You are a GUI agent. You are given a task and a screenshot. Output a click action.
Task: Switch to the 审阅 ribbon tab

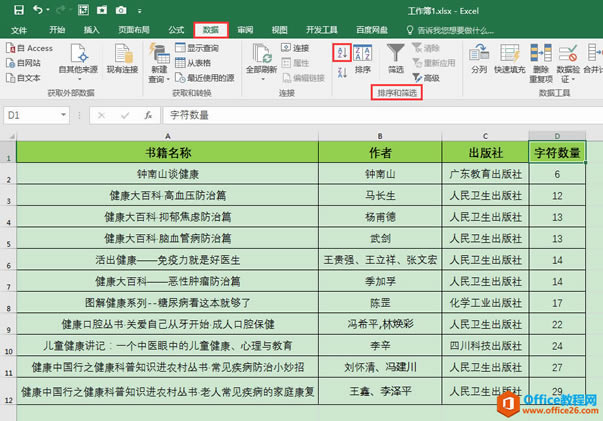[245, 30]
